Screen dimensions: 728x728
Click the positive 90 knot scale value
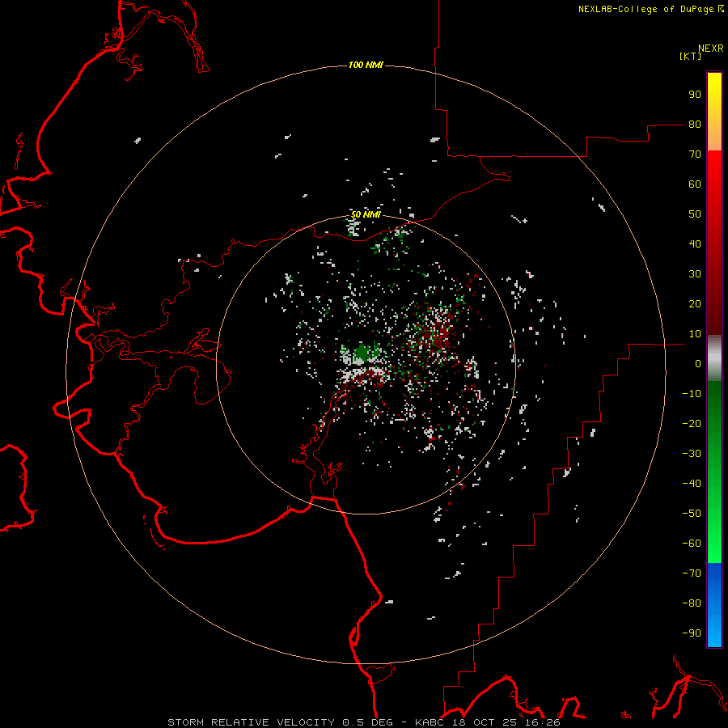(x=695, y=95)
